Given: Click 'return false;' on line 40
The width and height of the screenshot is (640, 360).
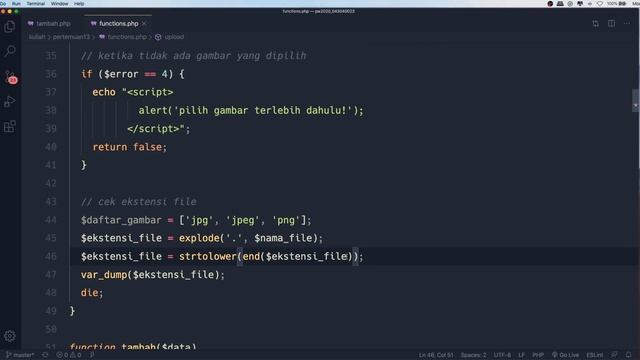Looking at the screenshot, I should tap(130, 147).
